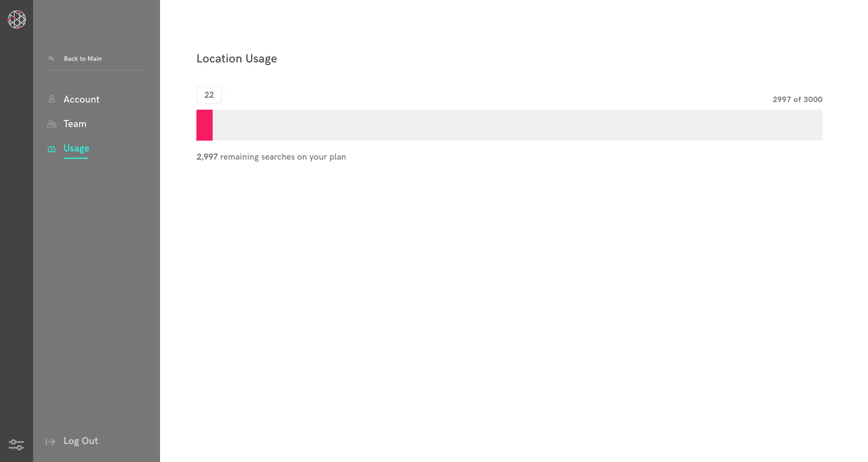Click the 22 usage tooltip bubble
This screenshot has width=868, height=462.
(x=209, y=95)
